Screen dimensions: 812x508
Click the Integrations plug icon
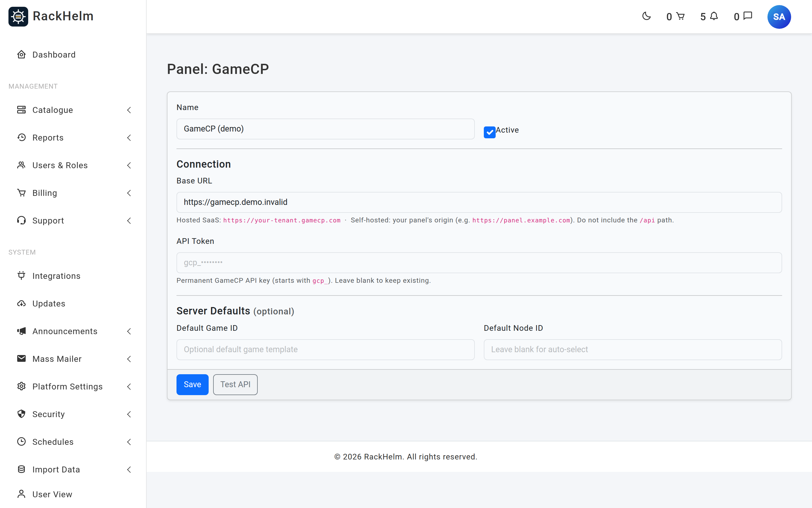tap(21, 275)
